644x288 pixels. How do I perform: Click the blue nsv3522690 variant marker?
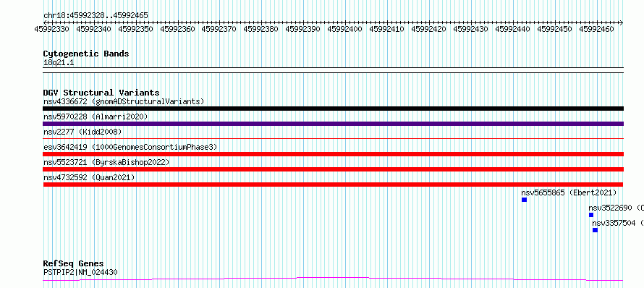(591, 215)
